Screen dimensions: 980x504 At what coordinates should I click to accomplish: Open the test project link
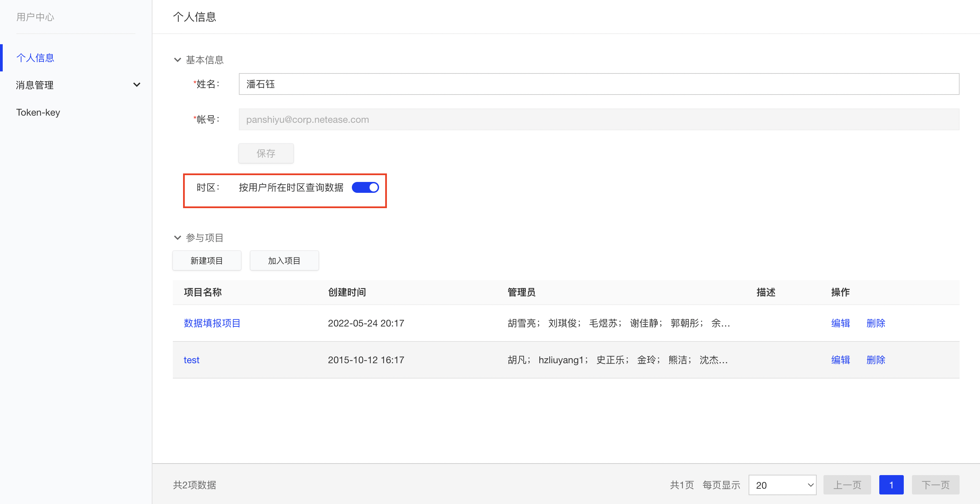point(191,359)
